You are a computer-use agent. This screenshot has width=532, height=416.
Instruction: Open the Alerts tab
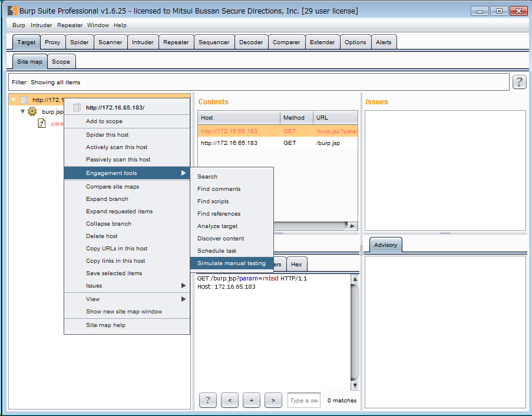pos(384,42)
